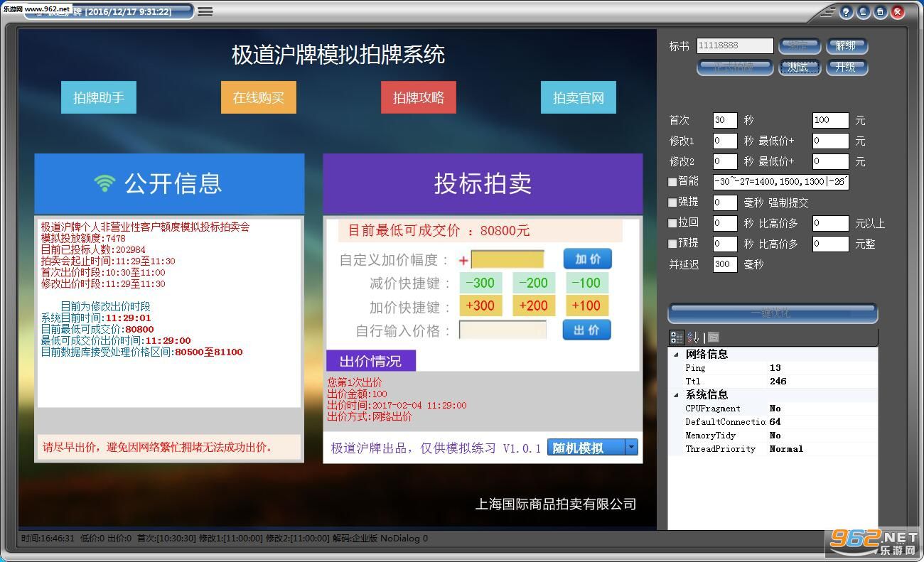Open help via the question mark icon
924x562 pixels.
click(x=846, y=12)
